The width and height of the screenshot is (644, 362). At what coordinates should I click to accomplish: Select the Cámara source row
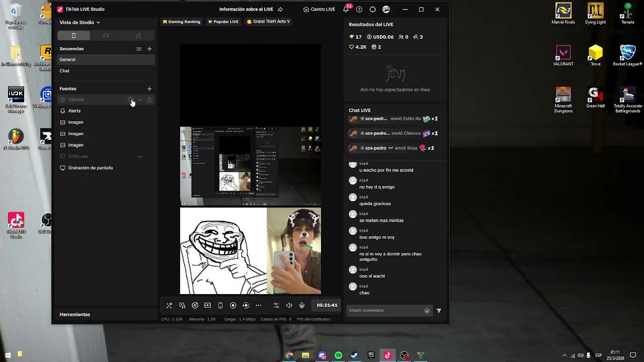(106, 100)
